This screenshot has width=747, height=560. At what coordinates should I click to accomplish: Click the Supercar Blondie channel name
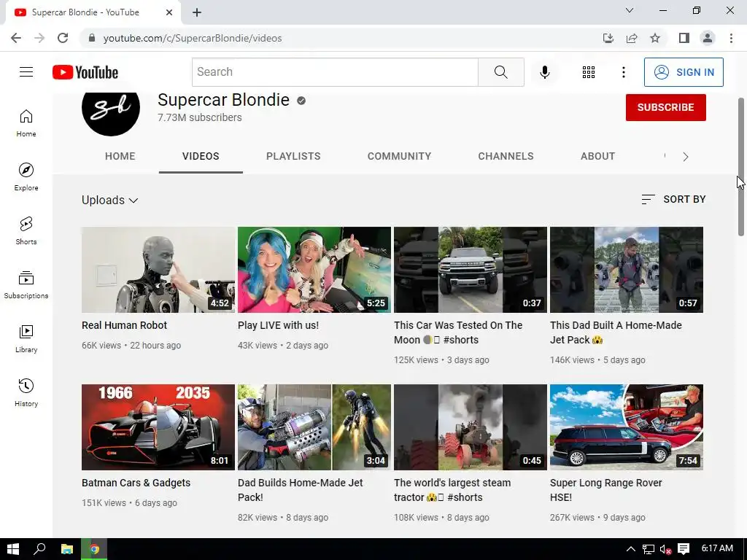coord(223,100)
